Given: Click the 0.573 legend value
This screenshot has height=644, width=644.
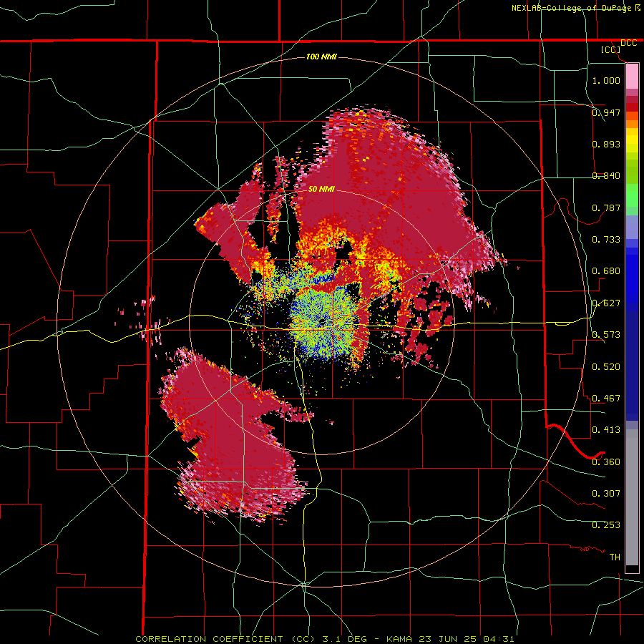Looking at the screenshot, I should click(x=606, y=335).
